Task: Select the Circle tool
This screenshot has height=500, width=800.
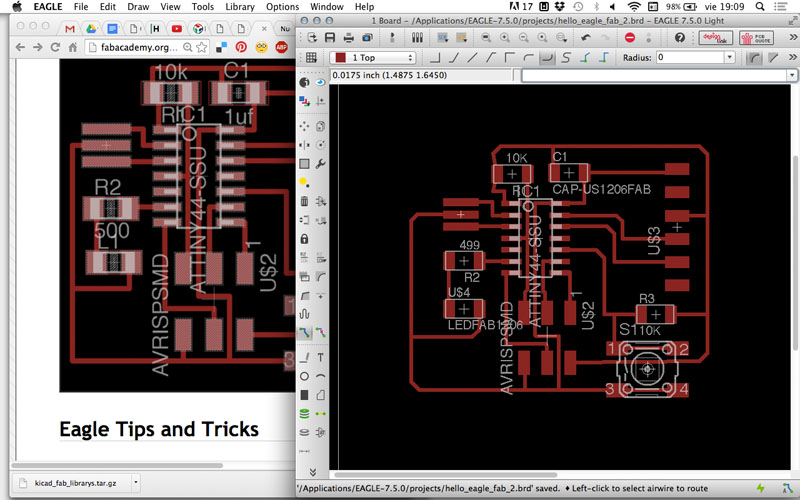Action: (304, 377)
